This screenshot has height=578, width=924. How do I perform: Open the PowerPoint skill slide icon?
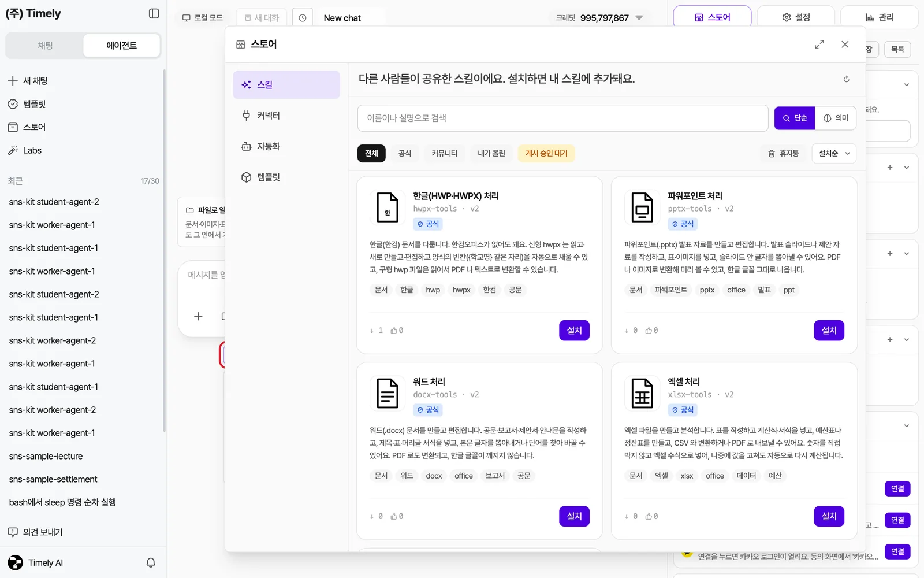click(642, 207)
